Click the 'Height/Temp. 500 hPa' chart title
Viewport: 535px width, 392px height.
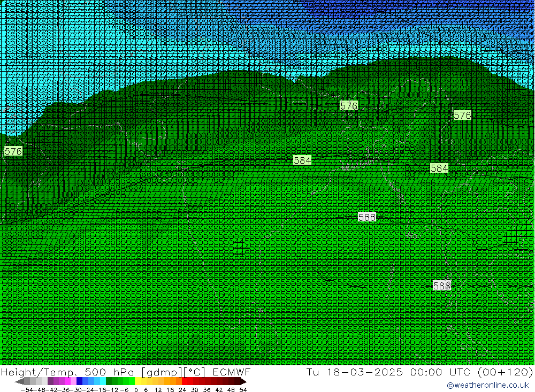point(67,372)
